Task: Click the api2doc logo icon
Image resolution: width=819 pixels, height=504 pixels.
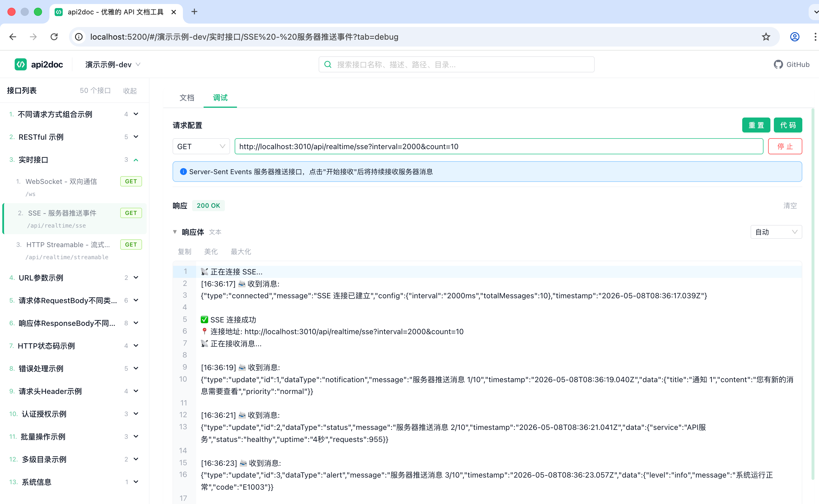Action: pyautogui.click(x=21, y=64)
